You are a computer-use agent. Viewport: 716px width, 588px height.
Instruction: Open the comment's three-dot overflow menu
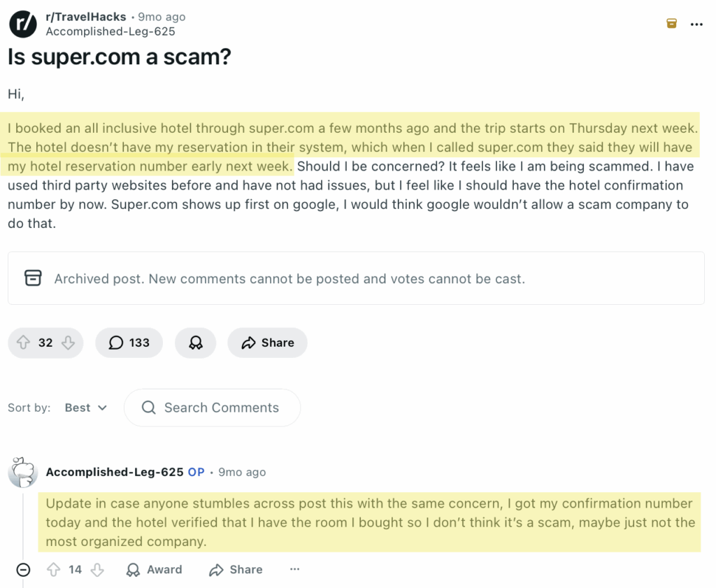(x=294, y=570)
